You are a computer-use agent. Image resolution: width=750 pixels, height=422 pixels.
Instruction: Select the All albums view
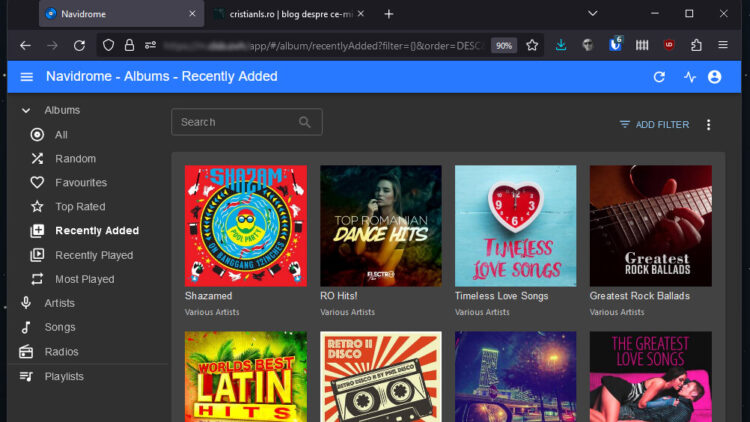pos(61,135)
